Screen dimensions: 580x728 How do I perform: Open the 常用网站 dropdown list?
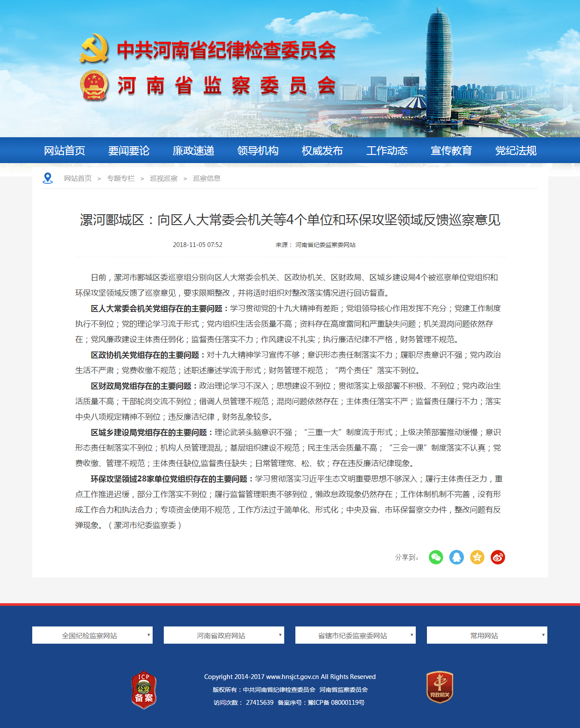click(487, 635)
